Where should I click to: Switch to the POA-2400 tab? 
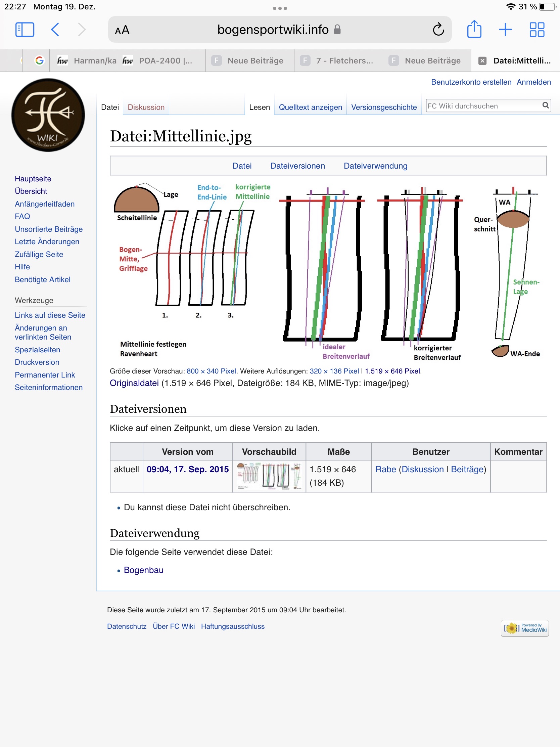click(x=161, y=60)
